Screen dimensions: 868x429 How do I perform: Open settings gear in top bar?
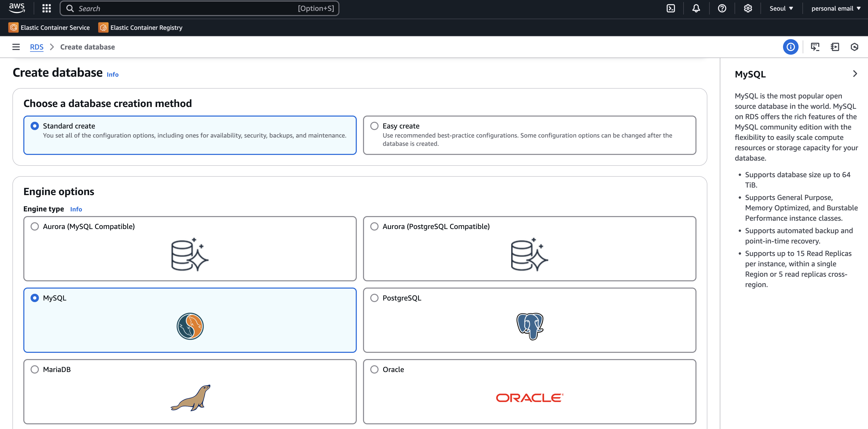click(x=748, y=9)
